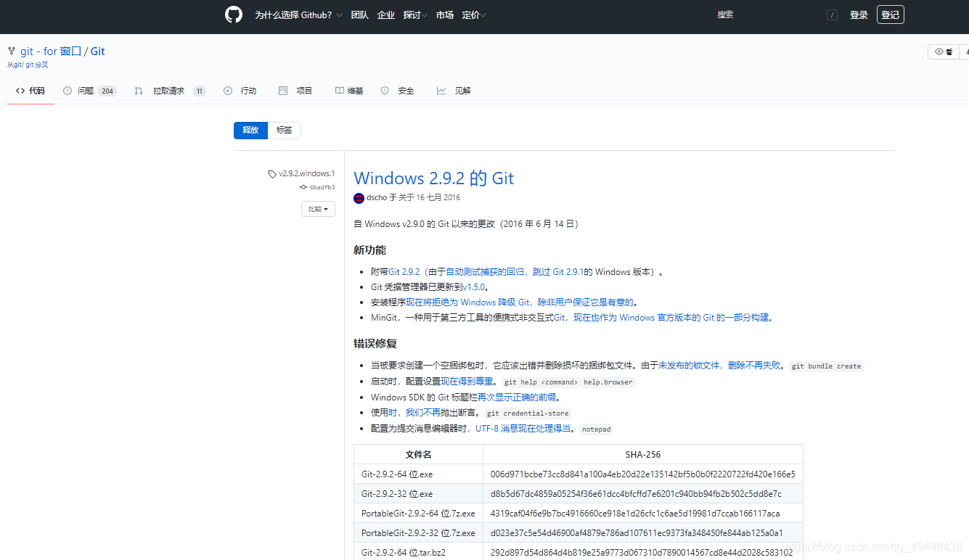Click the git credential-store code snippet

(x=528, y=413)
